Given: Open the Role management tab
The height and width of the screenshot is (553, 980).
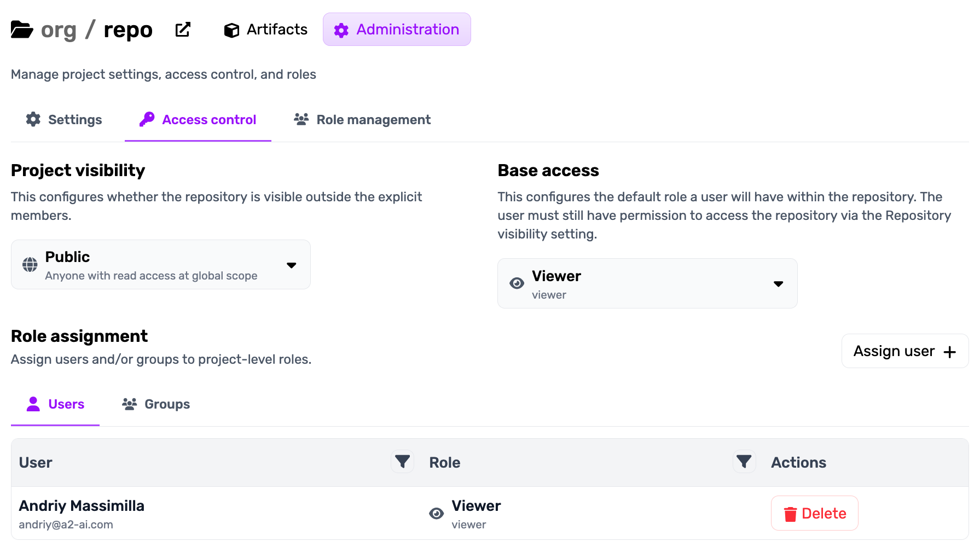Looking at the screenshot, I should pos(361,119).
